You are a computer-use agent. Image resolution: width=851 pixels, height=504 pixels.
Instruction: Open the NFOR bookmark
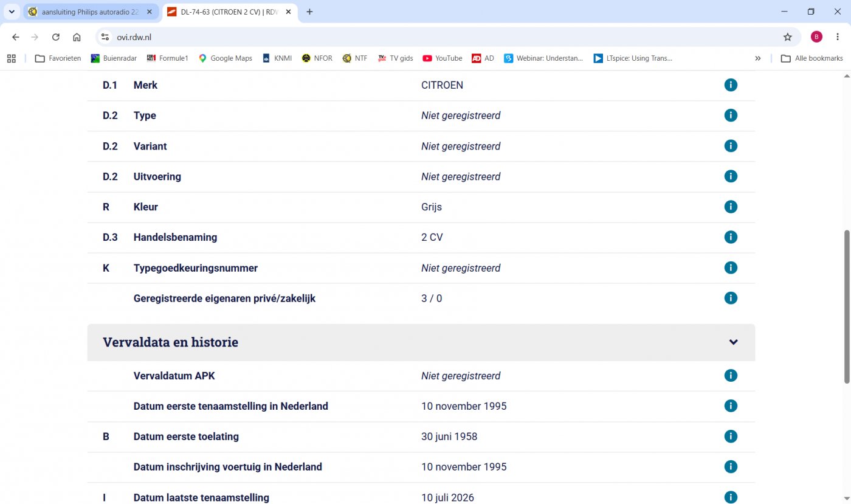point(317,58)
